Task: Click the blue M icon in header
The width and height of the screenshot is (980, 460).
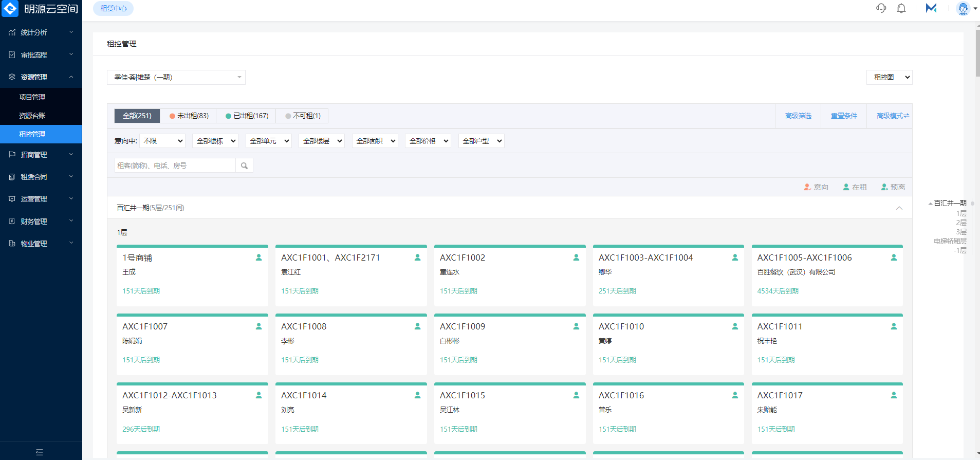Action: point(931,8)
